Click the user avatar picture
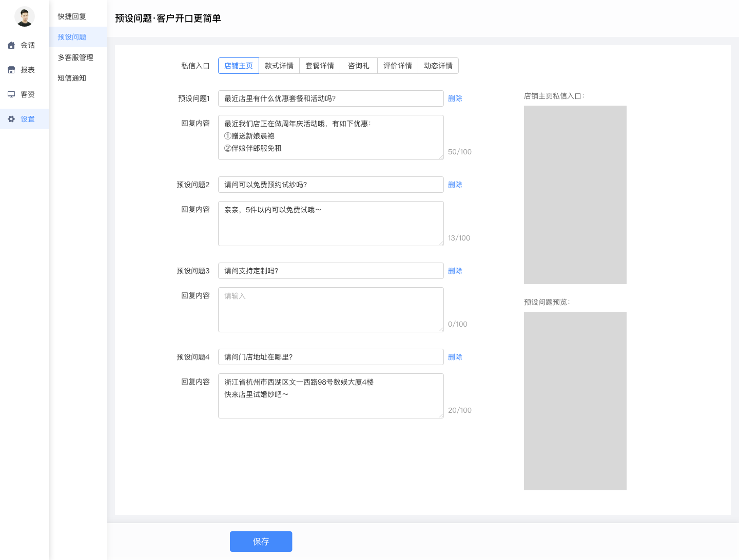The height and width of the screenshot is (560, 739). 25,16
